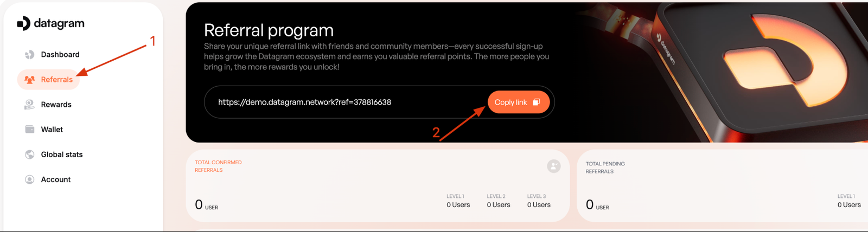Click the Dashboard pie chart icon
868x232 pixels.
click(x=30, y=55)
